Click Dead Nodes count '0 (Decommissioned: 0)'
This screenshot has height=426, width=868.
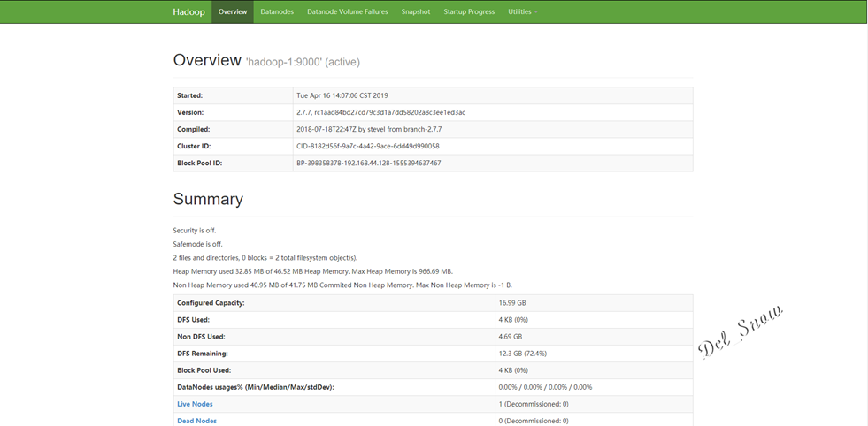click(534, 421)
